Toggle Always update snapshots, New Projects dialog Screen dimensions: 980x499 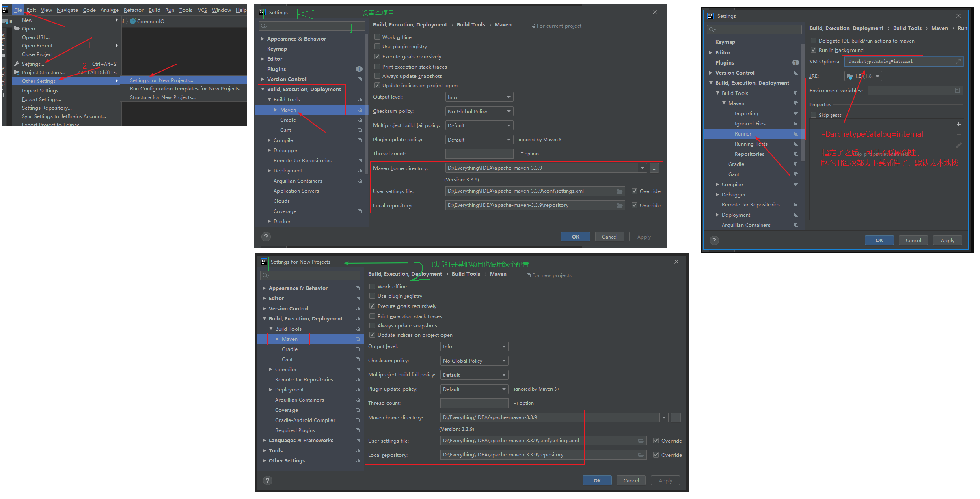tap(372, 325)
